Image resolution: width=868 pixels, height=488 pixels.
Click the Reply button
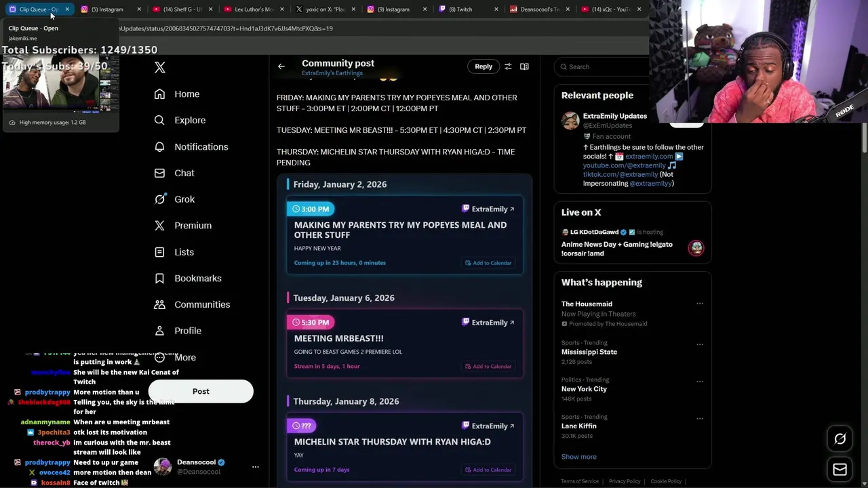point(484,66)
